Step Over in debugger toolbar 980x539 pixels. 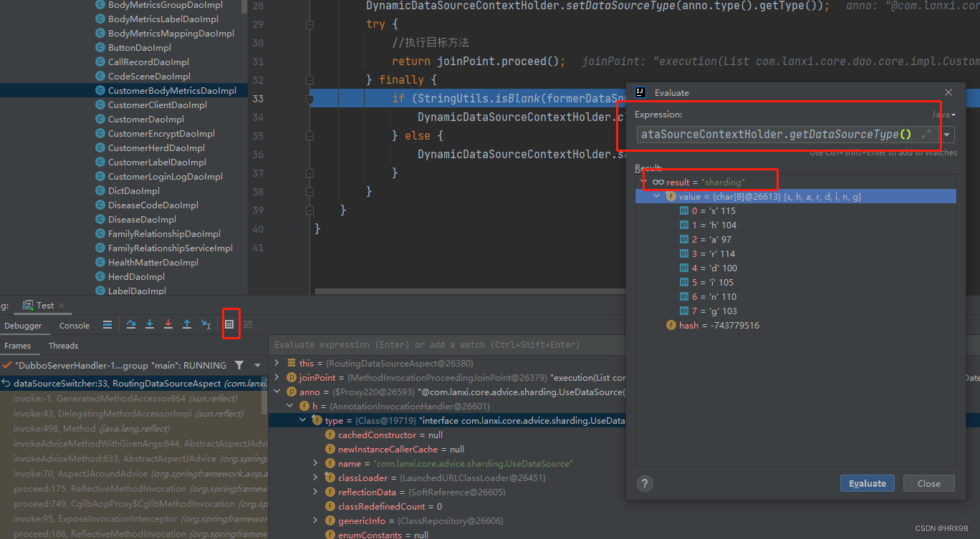[131, 324]
